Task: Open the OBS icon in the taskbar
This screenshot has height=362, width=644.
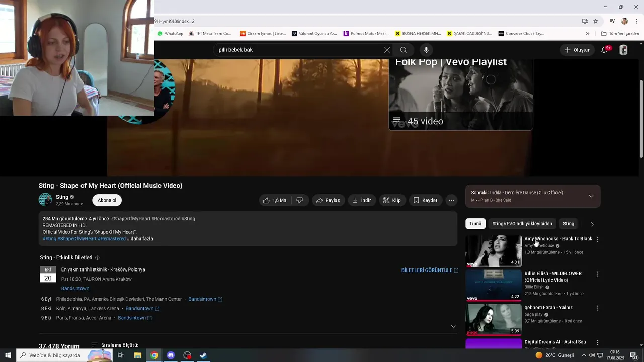Action: (x=187, y=355)
